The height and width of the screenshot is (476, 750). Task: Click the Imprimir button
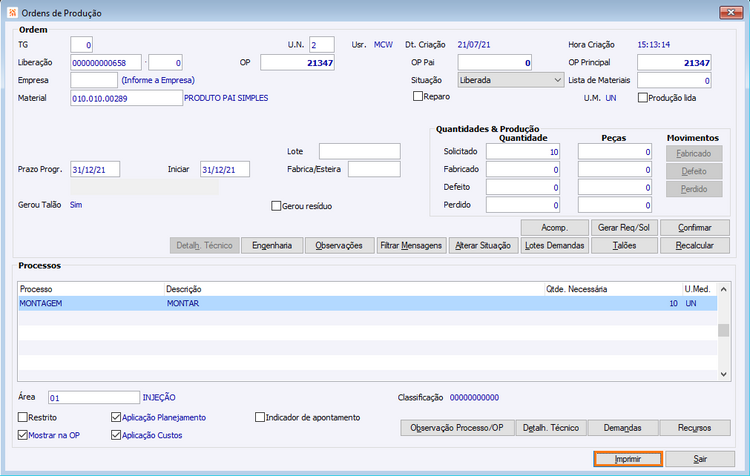[628, 459]
